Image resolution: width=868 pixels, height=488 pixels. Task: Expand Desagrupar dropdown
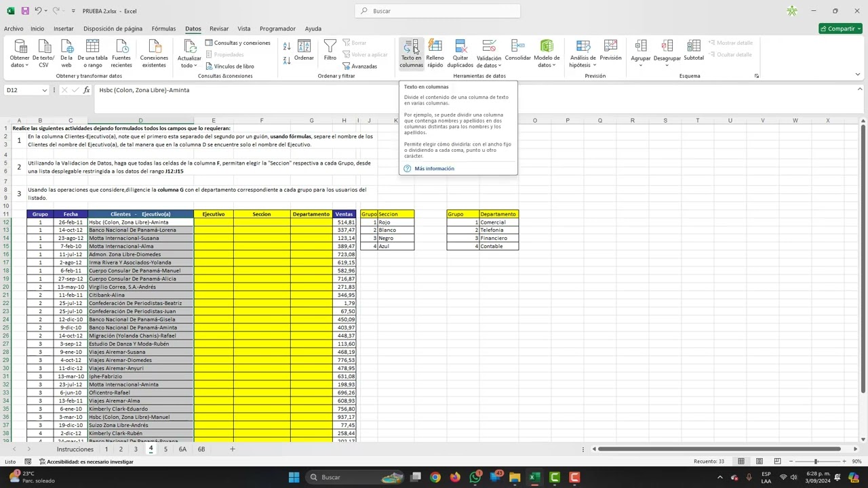pyautogui.click(x=667, y=65)
